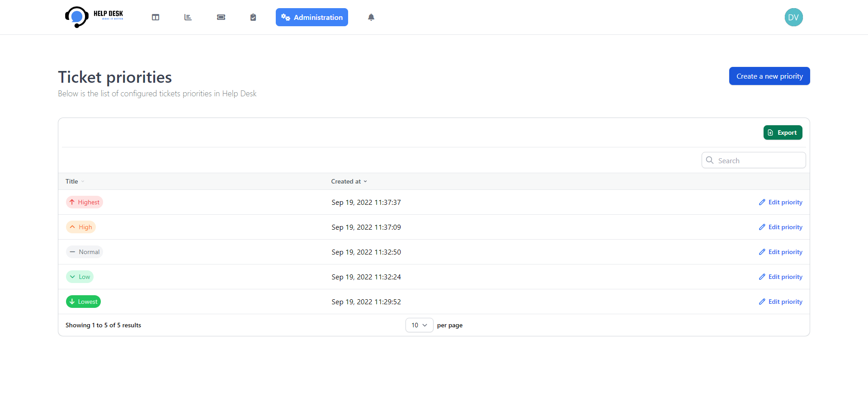This screenshot has height=420, width=868.
Task: Click the date Sep 19, 2022 11:37:09
Action: [x=366, y=227]
